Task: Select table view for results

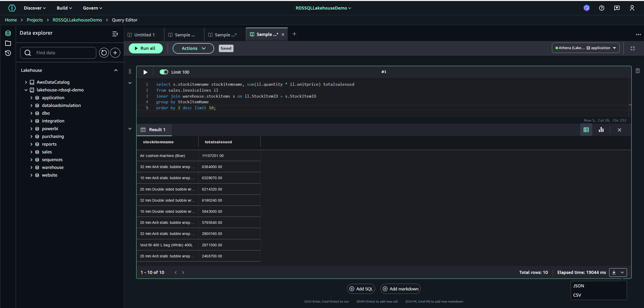Action: 586,130
